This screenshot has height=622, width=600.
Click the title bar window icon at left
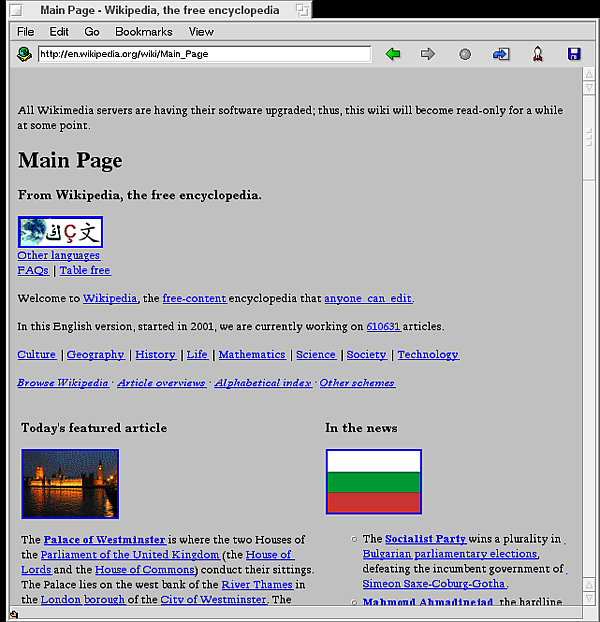pyautogui.click(x=16, y=10)
